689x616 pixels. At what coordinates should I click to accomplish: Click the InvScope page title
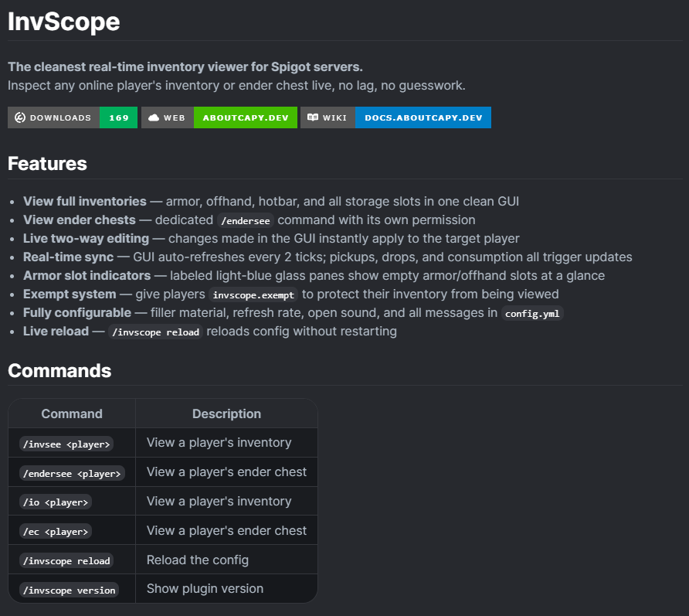[x=63, y=22]
